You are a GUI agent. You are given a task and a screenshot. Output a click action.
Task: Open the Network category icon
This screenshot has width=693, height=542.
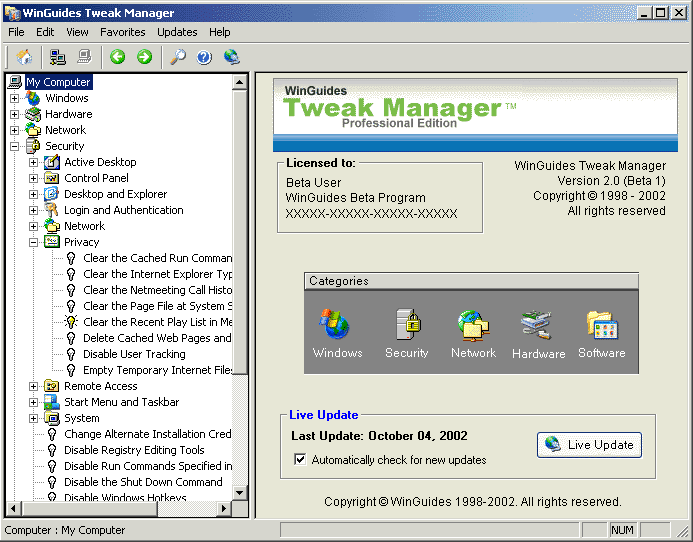tap(473, 326)
